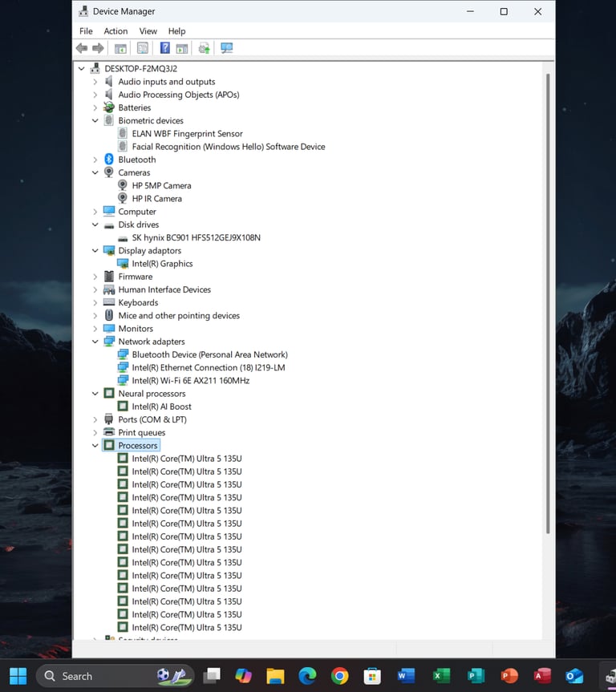Collapse the Network adapters node
This screenshot has width=616, height=692.
(x=95, y=341)
